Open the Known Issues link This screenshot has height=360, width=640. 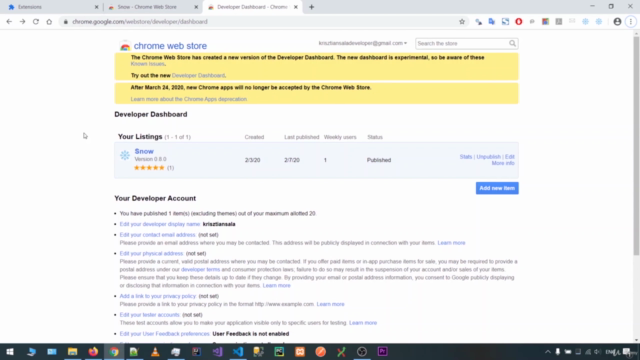tap(147, 64)
